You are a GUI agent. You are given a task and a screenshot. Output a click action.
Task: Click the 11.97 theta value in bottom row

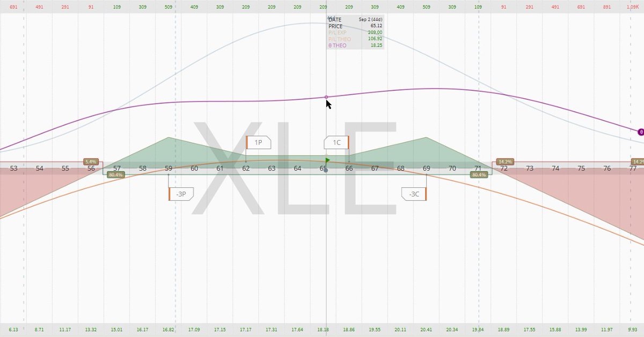[607, 329]
